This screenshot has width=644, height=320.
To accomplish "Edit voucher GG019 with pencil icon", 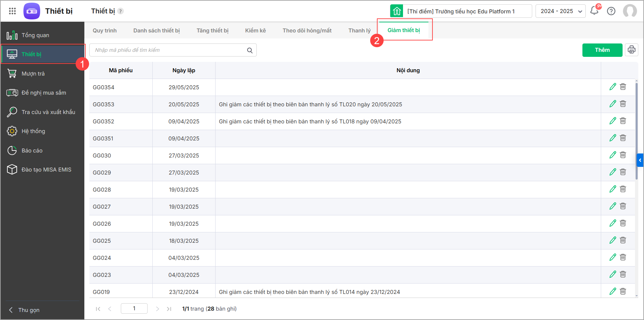I will point(613,291).
